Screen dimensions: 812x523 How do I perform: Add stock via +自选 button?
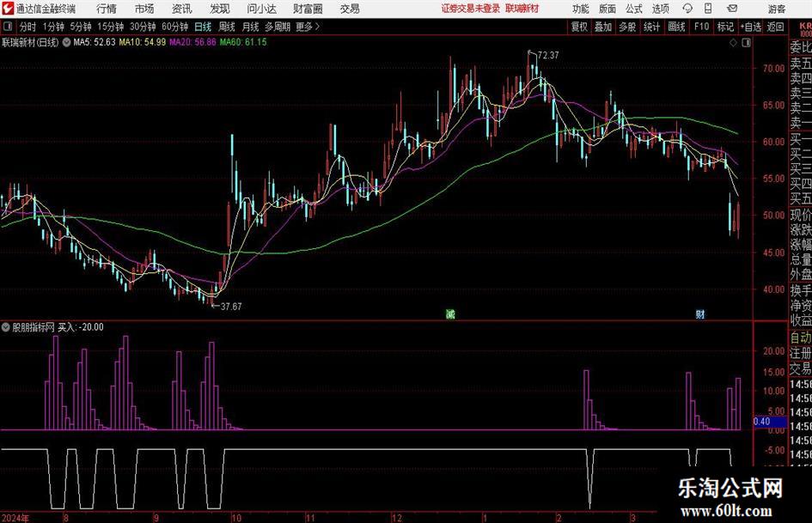(750, 27)
